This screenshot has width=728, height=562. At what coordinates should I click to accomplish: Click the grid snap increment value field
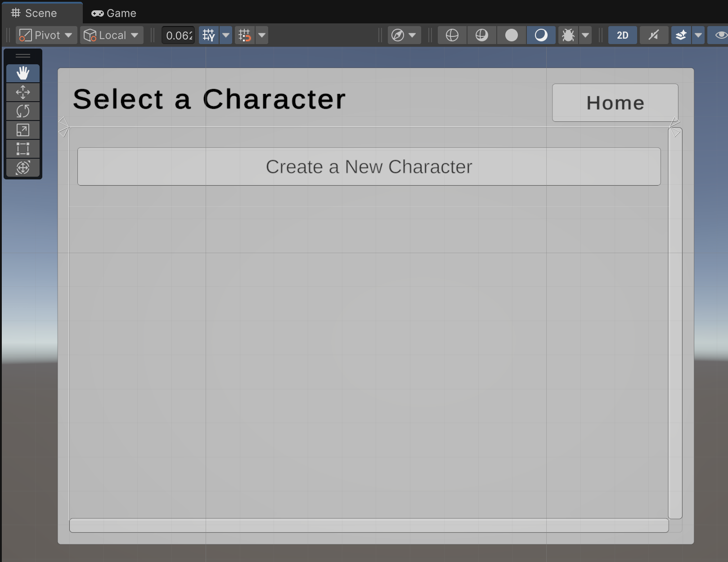(x=179, y=35)
